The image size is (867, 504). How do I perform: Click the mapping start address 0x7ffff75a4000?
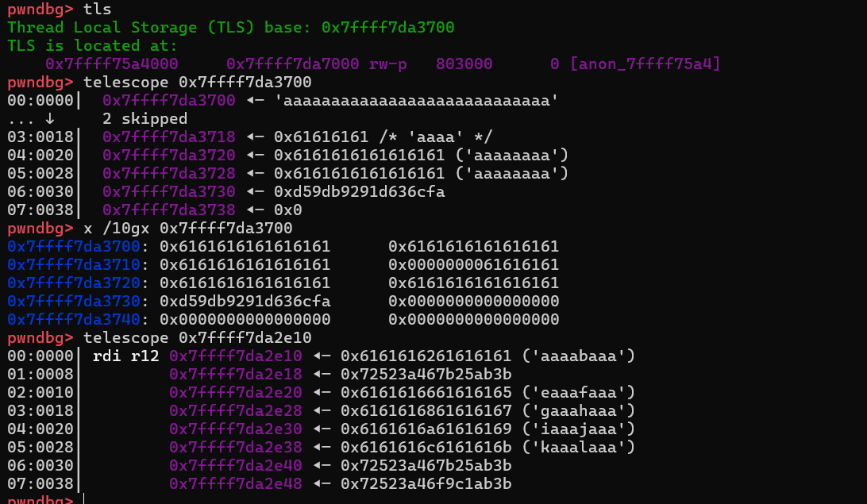[x=112, y=63]
